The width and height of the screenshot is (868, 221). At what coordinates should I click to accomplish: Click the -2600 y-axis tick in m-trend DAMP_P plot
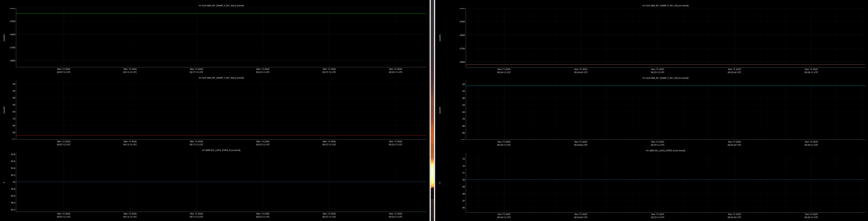[x=462, y=35]
